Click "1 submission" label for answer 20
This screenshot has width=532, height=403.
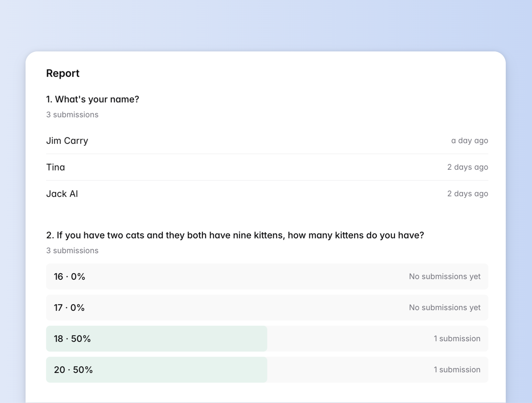click(x=457, y=370)
